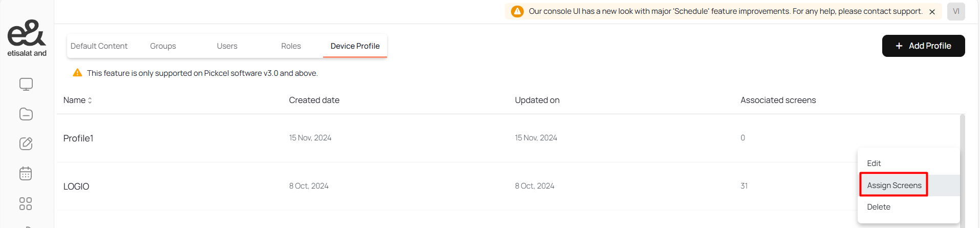Open the VI user avatar menu
Screen dimensions: 980x228
956,11
